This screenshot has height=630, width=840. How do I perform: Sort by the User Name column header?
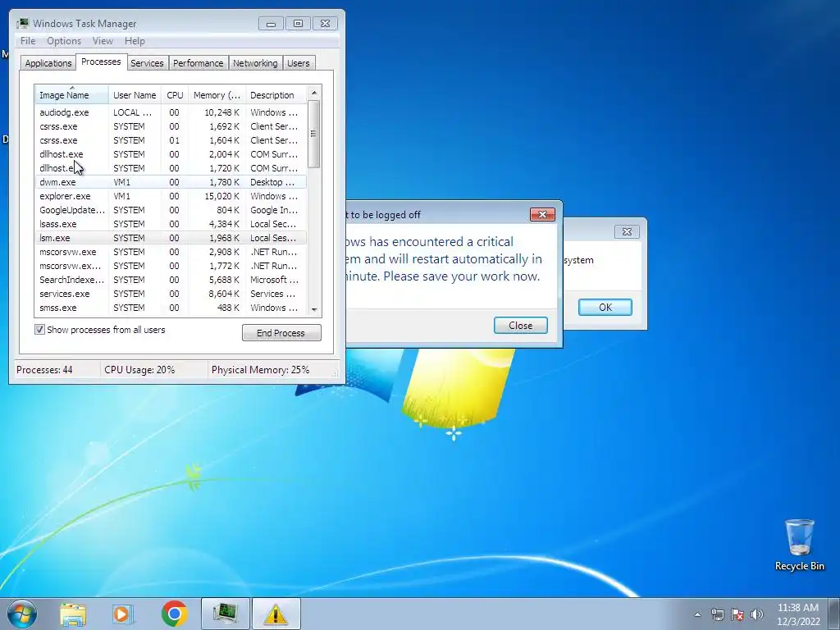pyautogui.click(x=135, y=95)
